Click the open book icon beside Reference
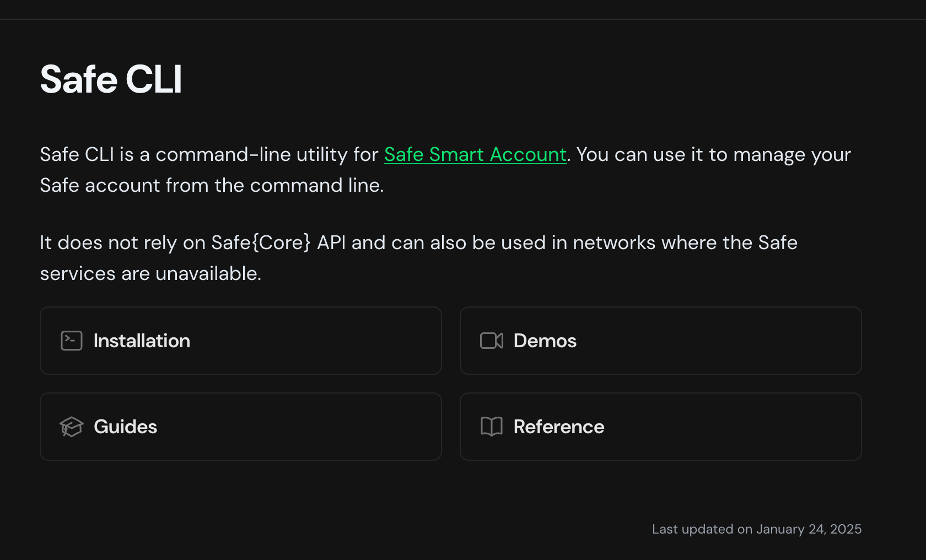The height and width of the screenshot is (560, 926). 492,427
